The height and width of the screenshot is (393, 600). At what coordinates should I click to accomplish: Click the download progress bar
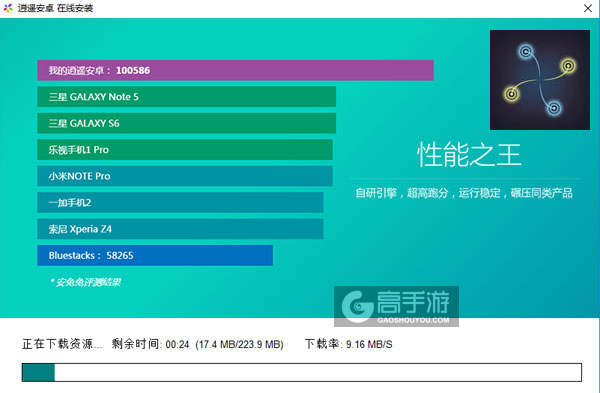[x=302, y=372]
